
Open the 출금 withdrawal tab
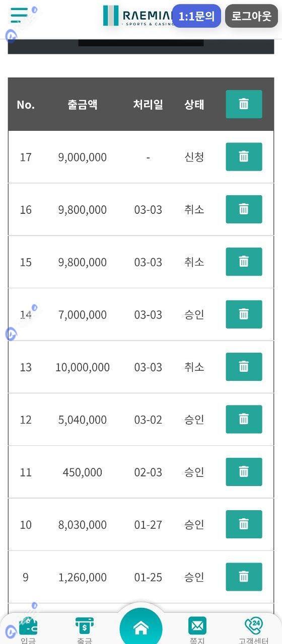(85, 630)
